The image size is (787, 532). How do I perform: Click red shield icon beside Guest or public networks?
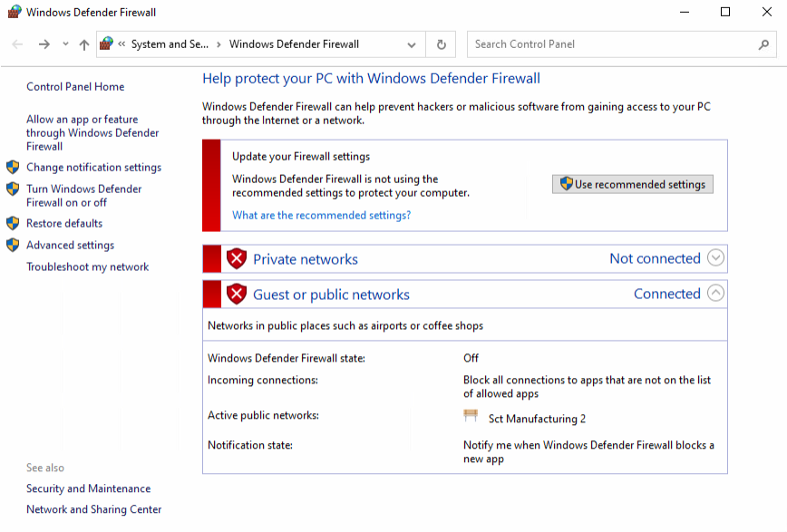[237, 295]
